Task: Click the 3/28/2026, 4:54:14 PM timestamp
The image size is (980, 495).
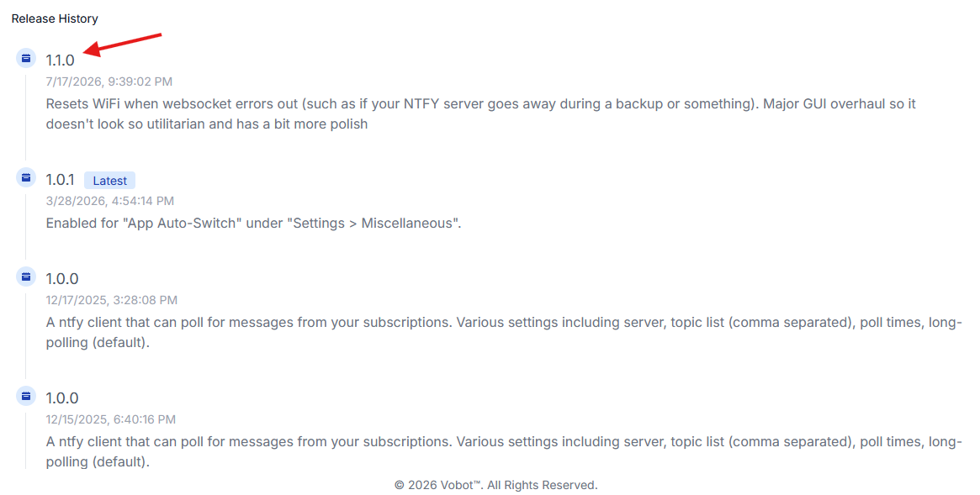Action: tap(110, 201)
